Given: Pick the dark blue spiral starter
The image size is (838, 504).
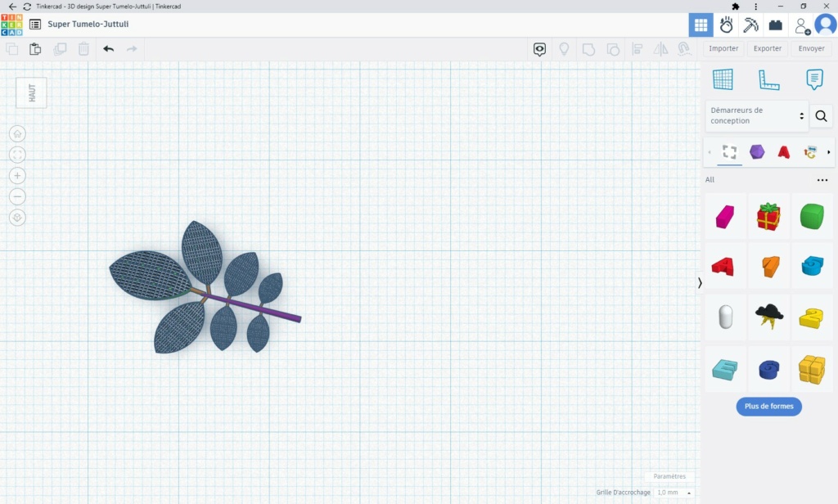Looking at the screenshot, I should (768, 369).
